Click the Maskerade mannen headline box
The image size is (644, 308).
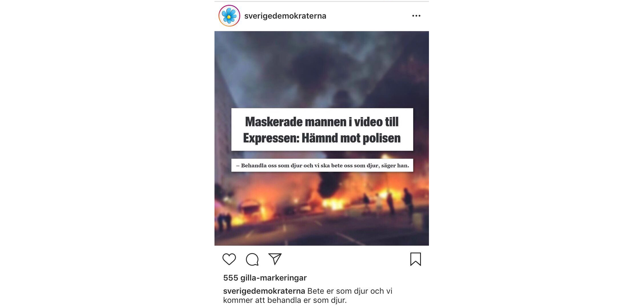coord(322,130)
